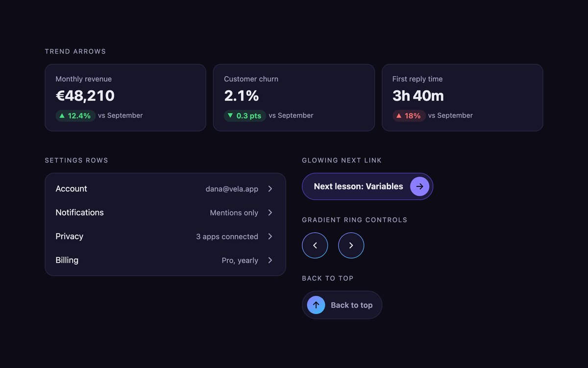Click the 2.1% churn figure

tap(241, 96)
